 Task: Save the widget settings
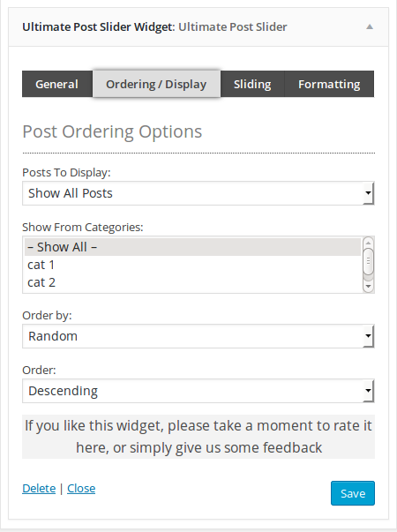coord(353,493)
